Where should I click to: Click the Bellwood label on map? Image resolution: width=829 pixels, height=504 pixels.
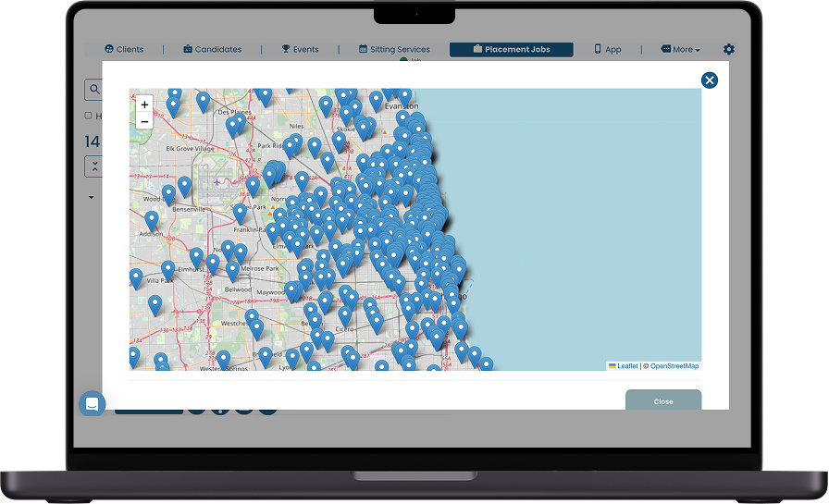(238, 289)
